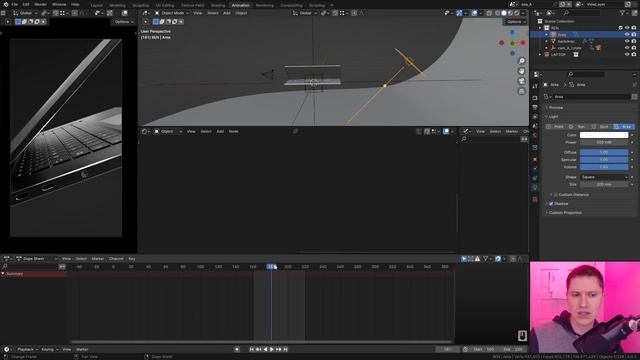Open the scene properties tab icon

point(535,126)
